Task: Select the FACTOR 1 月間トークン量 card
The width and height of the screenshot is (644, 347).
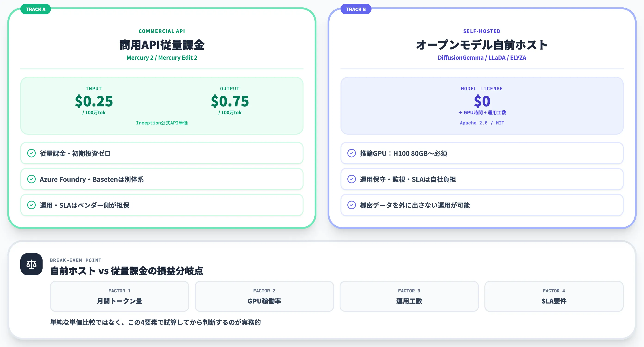Action: (x=120, y=296)
